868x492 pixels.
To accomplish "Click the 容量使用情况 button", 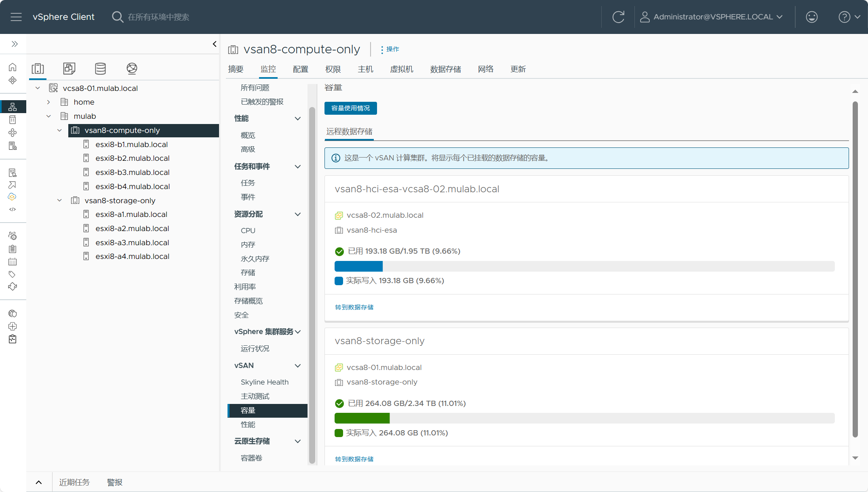I will [x=350, y=108].
